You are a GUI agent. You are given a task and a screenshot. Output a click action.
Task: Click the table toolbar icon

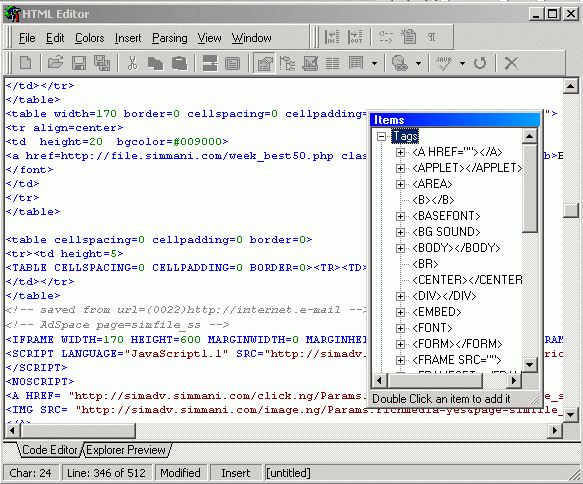coord(356,63)
